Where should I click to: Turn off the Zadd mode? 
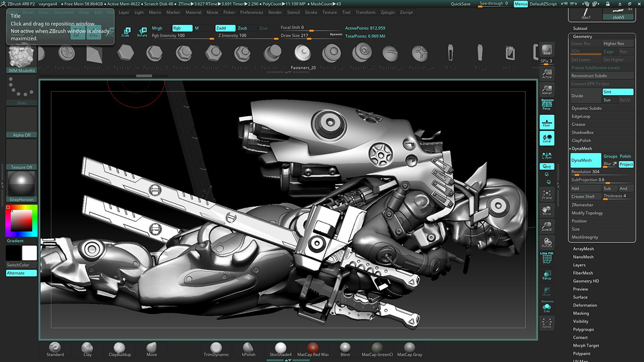(x=225, y=28)
